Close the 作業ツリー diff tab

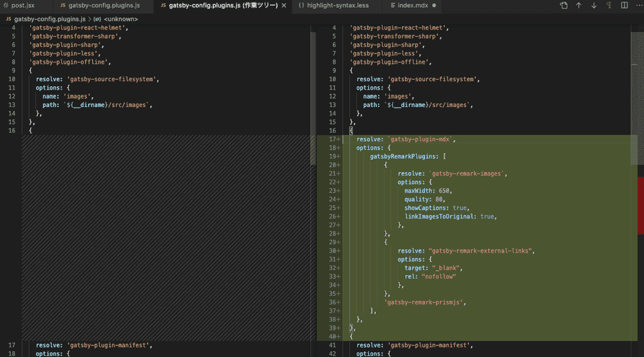click(x=284, y=5)
